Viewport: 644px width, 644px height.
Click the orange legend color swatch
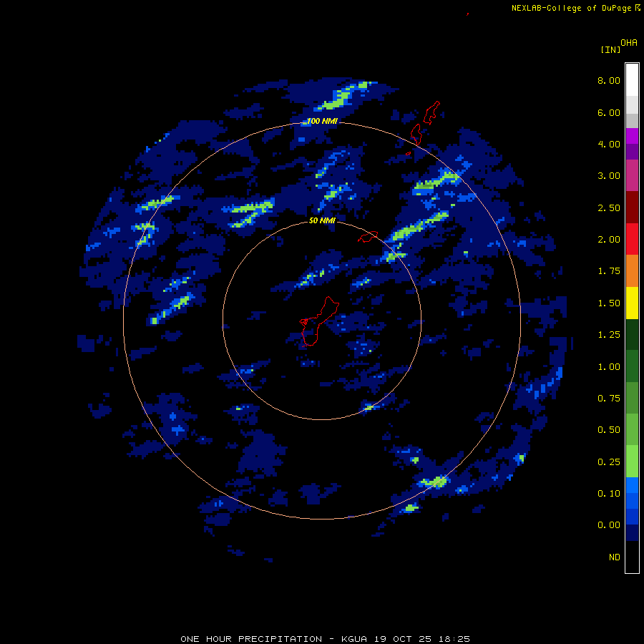tap(632, 271)
